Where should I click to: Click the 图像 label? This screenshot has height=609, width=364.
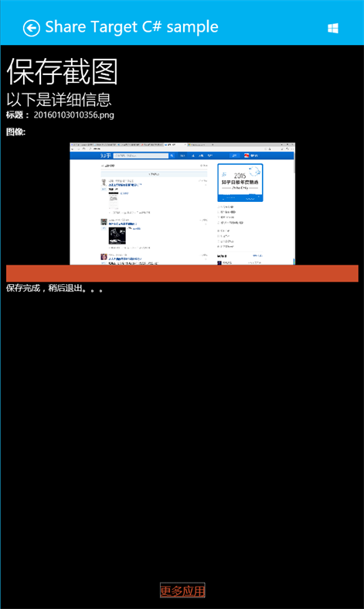coord(16,132)
